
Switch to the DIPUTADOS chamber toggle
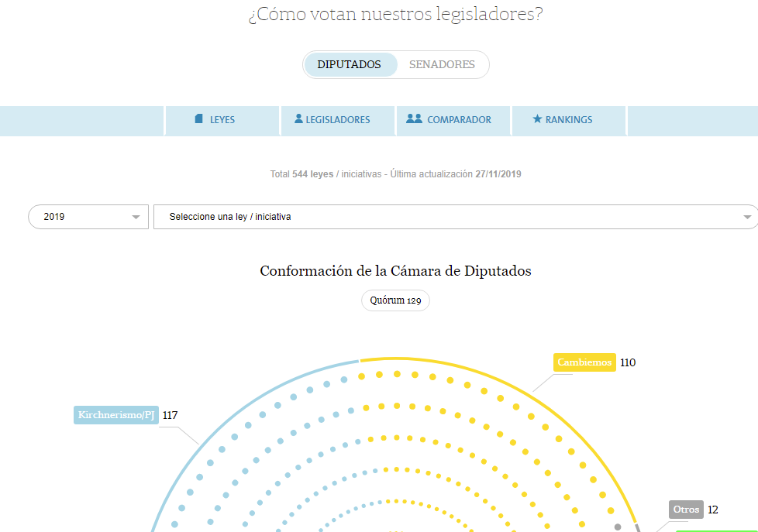click(350, 65)
